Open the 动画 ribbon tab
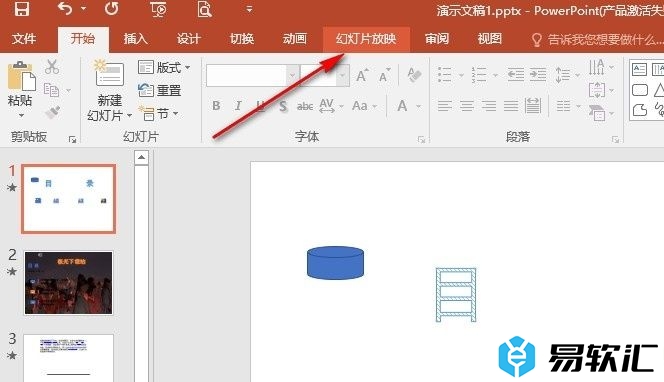 click(295, 39)
